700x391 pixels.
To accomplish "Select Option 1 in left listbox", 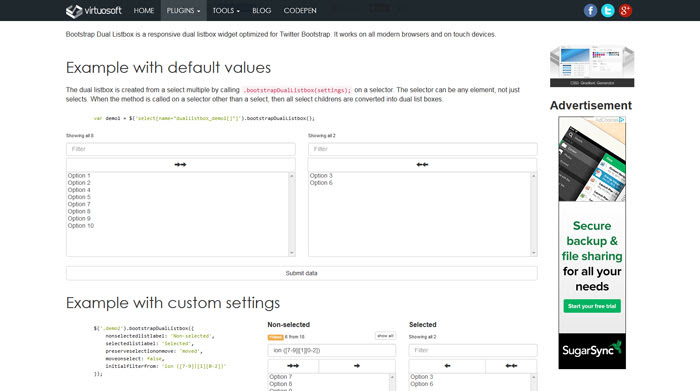I will point(79,176).
